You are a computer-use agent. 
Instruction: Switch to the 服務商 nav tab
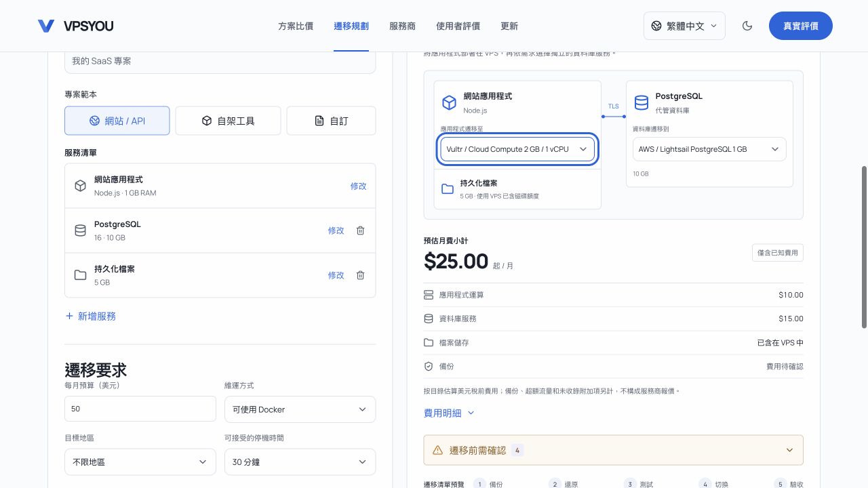[x=402, y=26]
